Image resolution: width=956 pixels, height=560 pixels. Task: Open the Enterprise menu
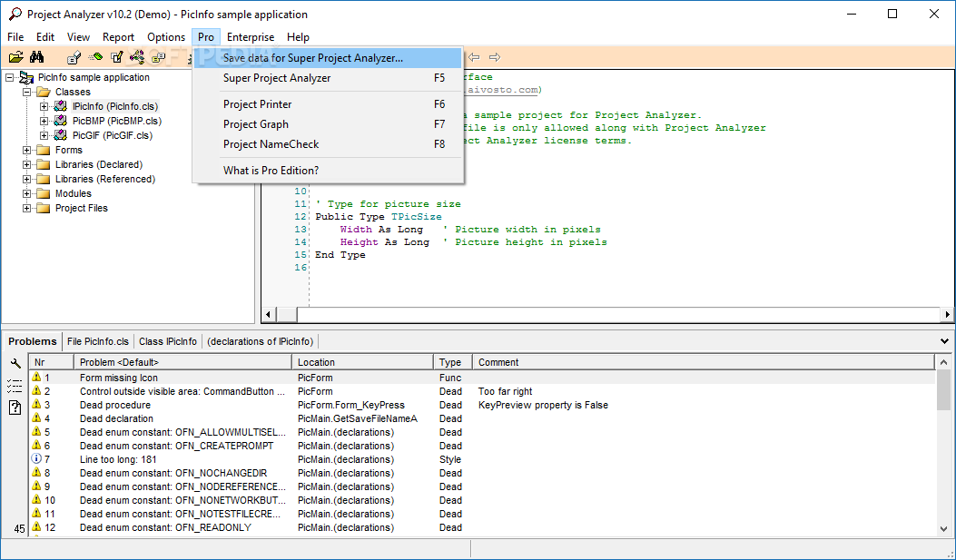(251, 37)
